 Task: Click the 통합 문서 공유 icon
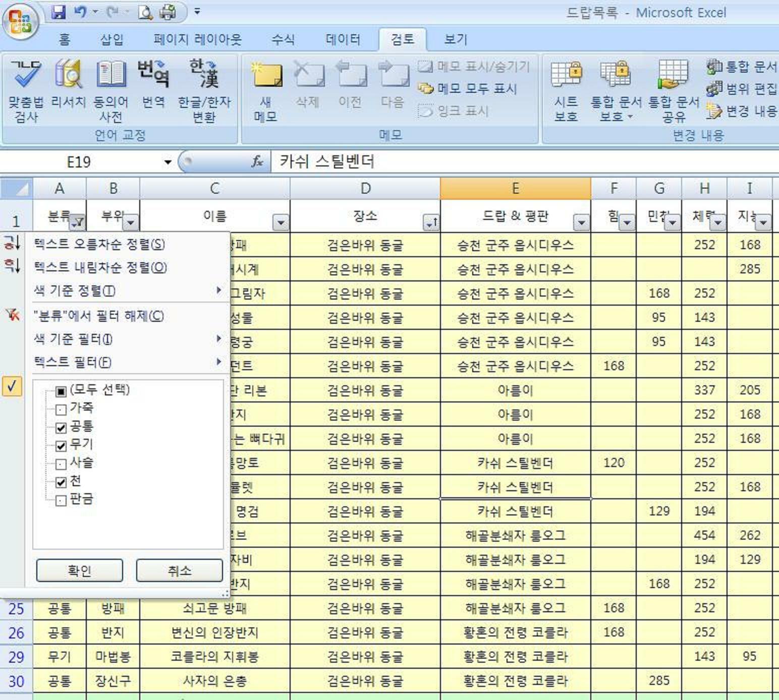click(674, 89)
